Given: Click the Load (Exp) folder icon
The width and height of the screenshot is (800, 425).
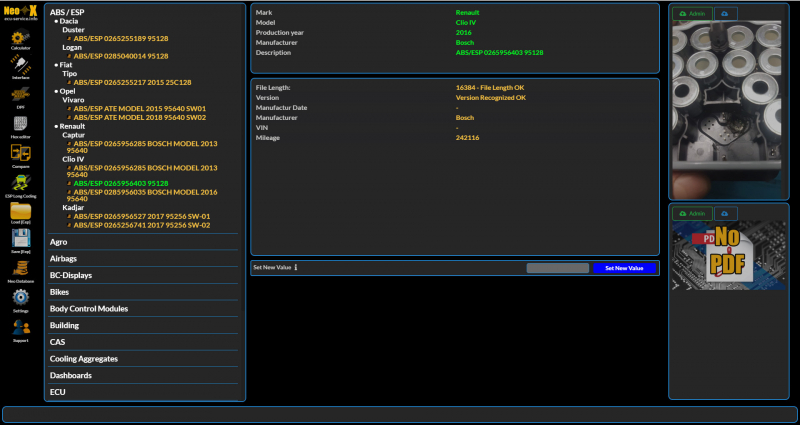Looking at the screenshot, I should click(x=20, y=211).
